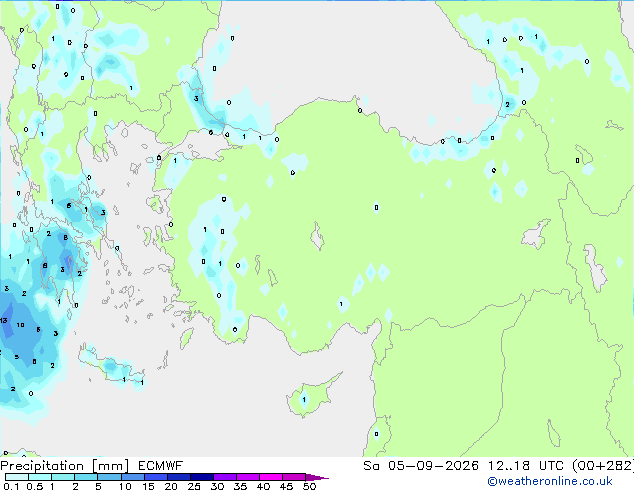
Task: Click the 10 precipitation value on the map
Action: [21, 325]
